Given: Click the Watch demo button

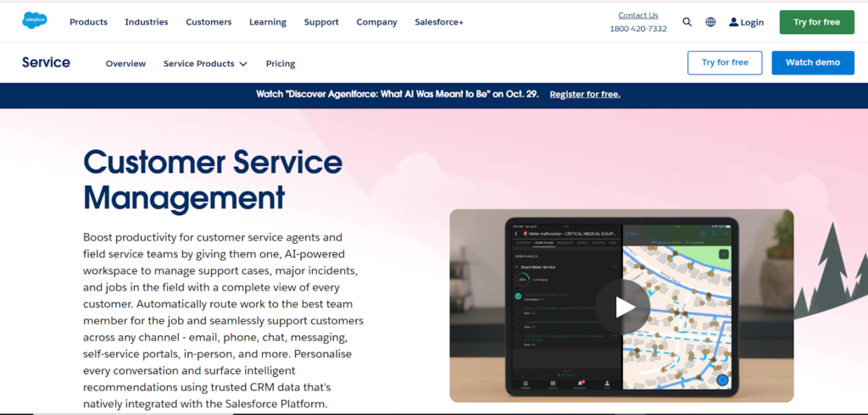Looking at the screenshot, I should (813, 63).
